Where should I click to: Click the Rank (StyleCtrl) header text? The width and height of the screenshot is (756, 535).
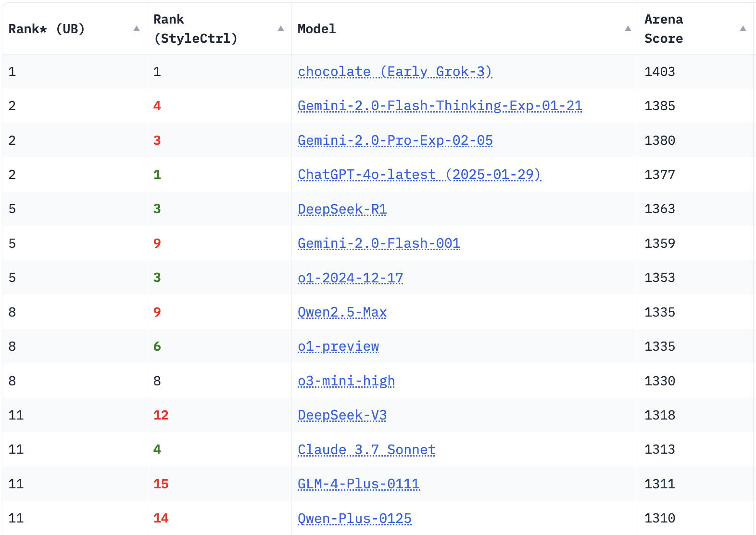tap(196, 29)
